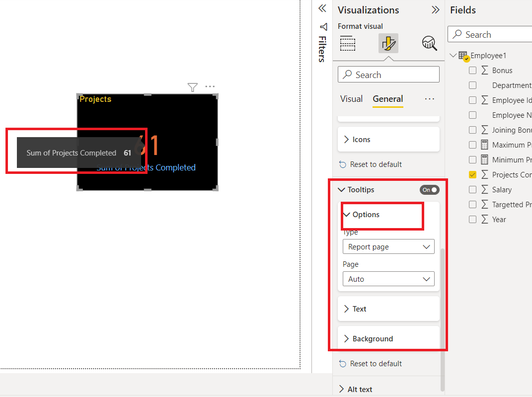This screenshot has width=532, height=397.
Task: Expand the Background subsection
Action: coord(388,339)
